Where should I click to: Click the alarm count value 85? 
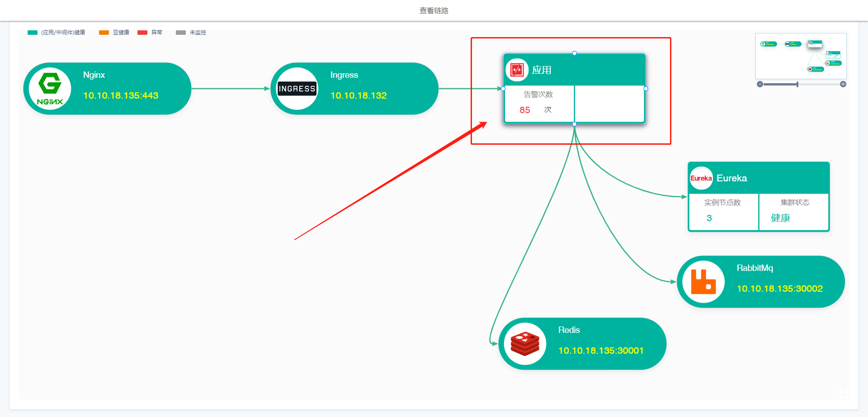(525, 110)
